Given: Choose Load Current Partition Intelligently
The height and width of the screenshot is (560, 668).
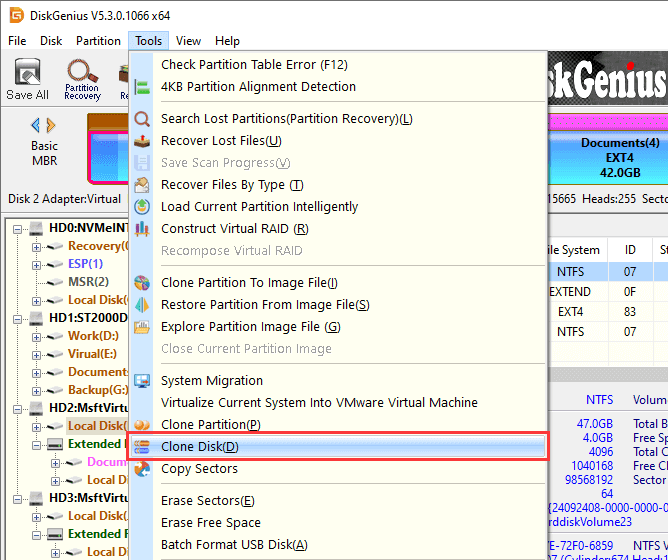Looking at the screenshot, I should coord(338,207).
